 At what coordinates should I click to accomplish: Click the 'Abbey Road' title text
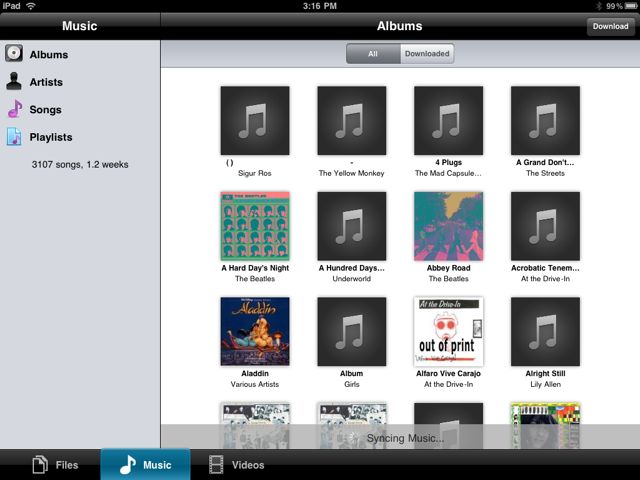(x=449, y=268)
